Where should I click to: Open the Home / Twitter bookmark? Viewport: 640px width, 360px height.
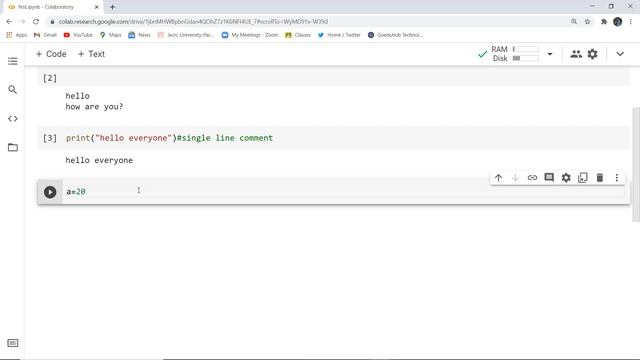pos(339,35)
